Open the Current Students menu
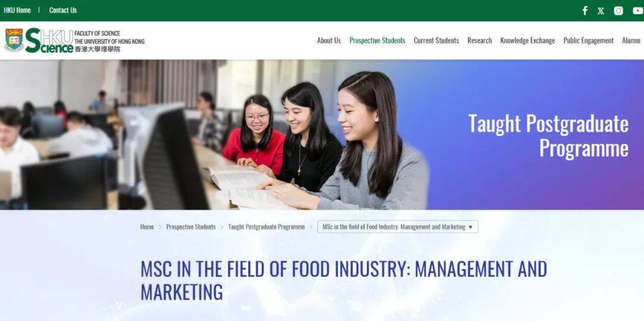 point(436,41)
